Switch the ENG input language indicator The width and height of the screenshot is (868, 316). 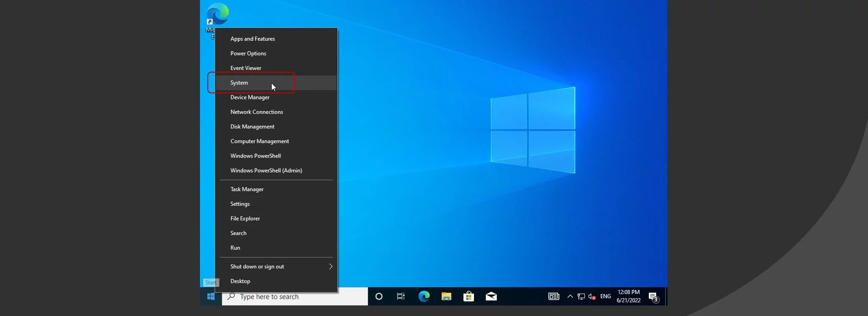click(x=606, y=296)
